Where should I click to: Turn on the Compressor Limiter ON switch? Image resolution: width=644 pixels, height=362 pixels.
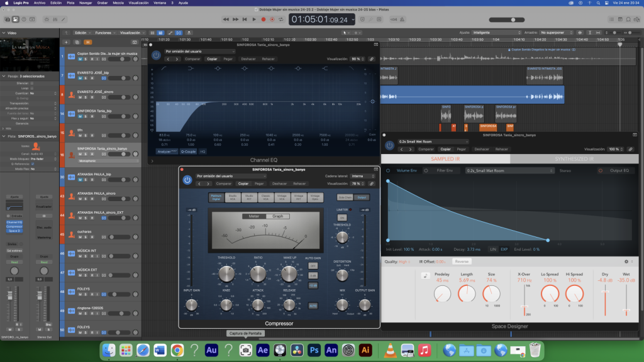(x=343, y=217)
